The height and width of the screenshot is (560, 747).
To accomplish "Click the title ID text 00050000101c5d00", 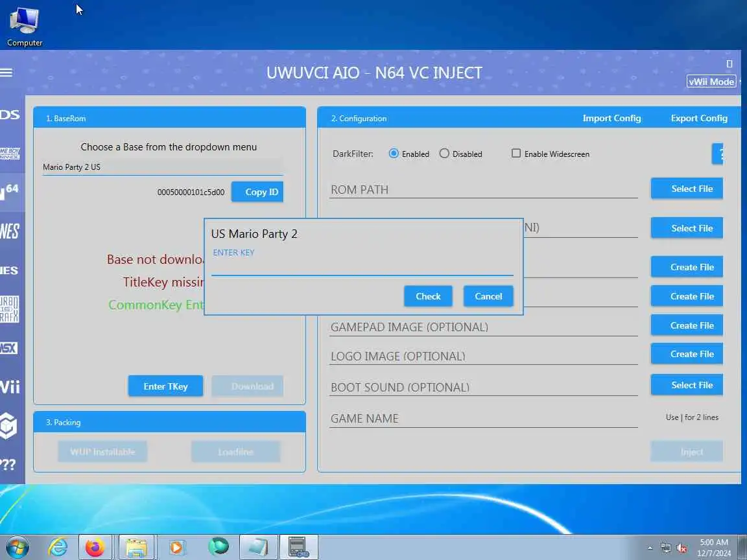I will click(x=191, y=192).
